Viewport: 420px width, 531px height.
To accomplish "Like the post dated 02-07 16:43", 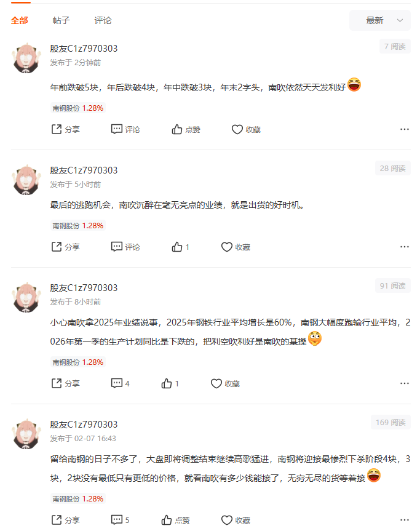I will click(175, 520).
